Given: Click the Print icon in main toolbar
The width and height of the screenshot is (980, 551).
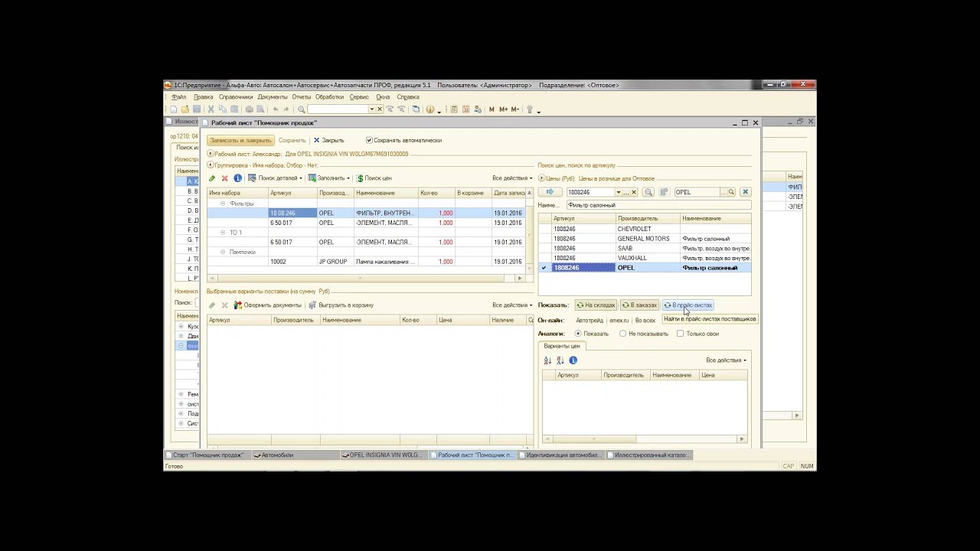Looking at the screenshot, I should (249, 109).
